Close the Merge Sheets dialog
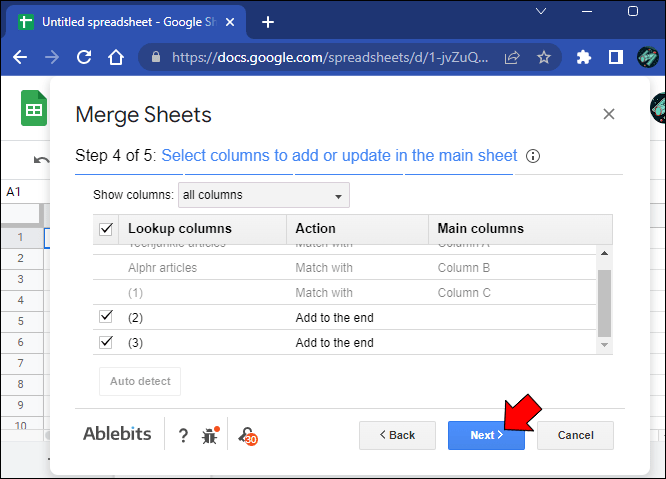 608,115
